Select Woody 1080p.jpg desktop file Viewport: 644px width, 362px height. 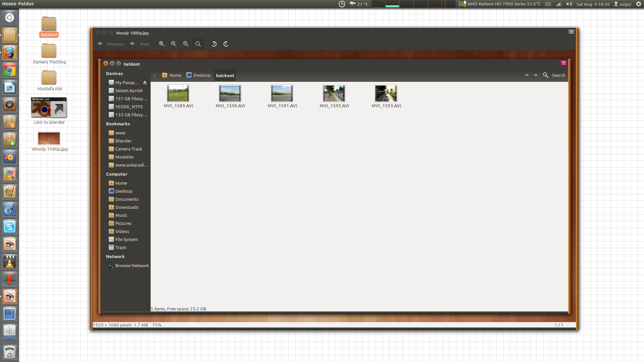(x=49, y=141)
